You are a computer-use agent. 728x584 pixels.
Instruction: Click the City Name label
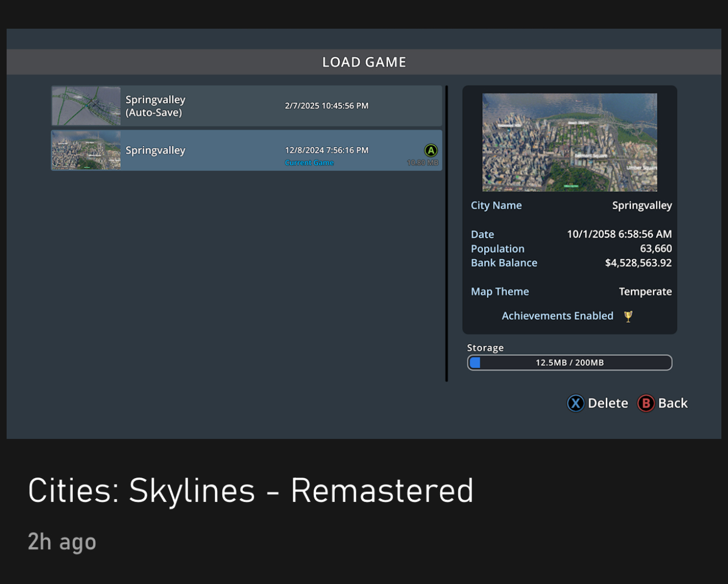pyautogui.click(x=496, y=205)
